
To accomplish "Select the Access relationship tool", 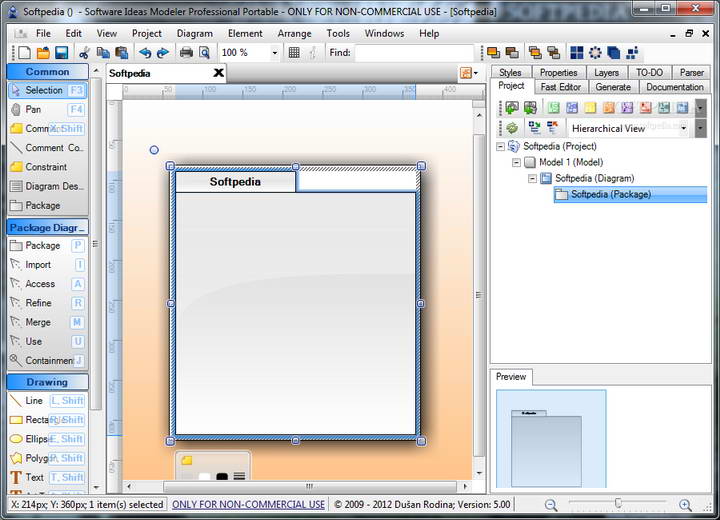I will click(47, 284).
